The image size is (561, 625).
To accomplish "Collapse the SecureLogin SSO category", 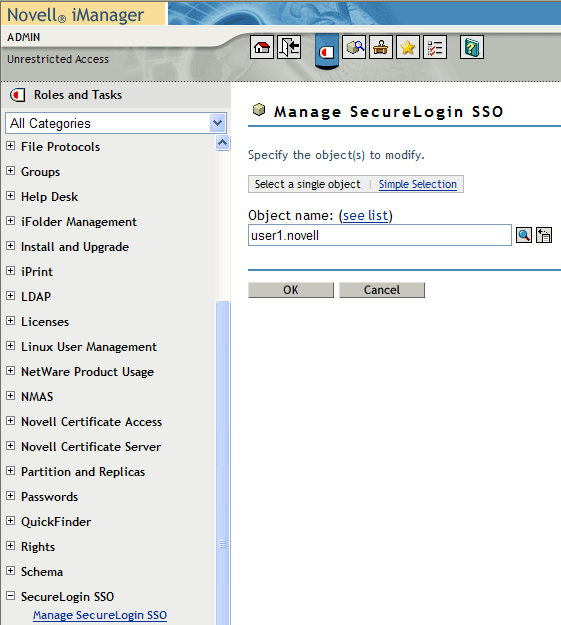I will [x=11, y=596].
